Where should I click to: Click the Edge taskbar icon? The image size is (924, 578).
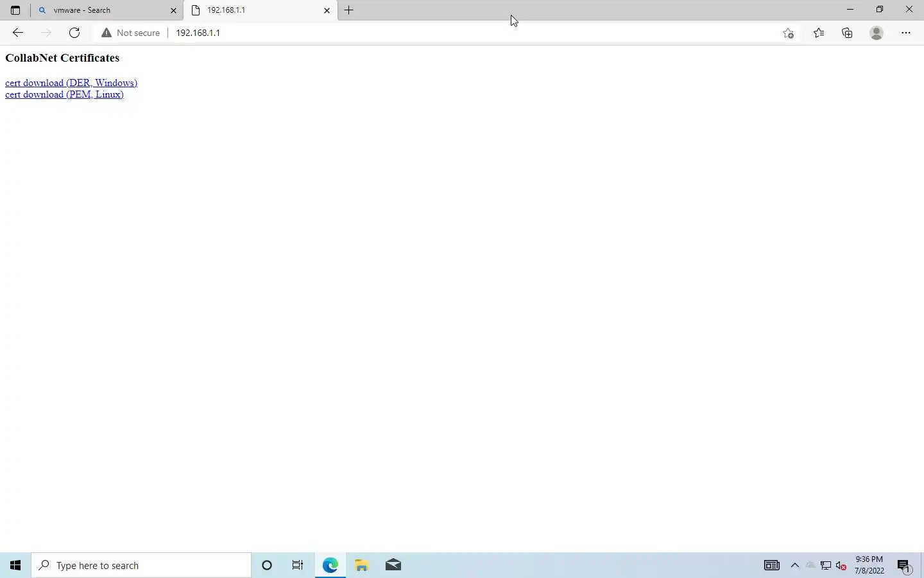(x=330, y=565)
